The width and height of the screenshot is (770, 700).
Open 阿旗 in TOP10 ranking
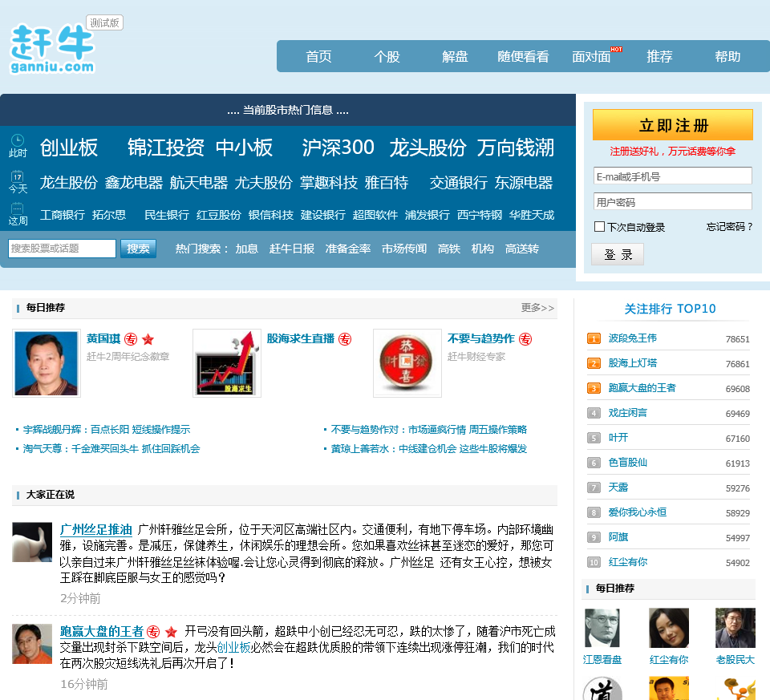point(618,537)
